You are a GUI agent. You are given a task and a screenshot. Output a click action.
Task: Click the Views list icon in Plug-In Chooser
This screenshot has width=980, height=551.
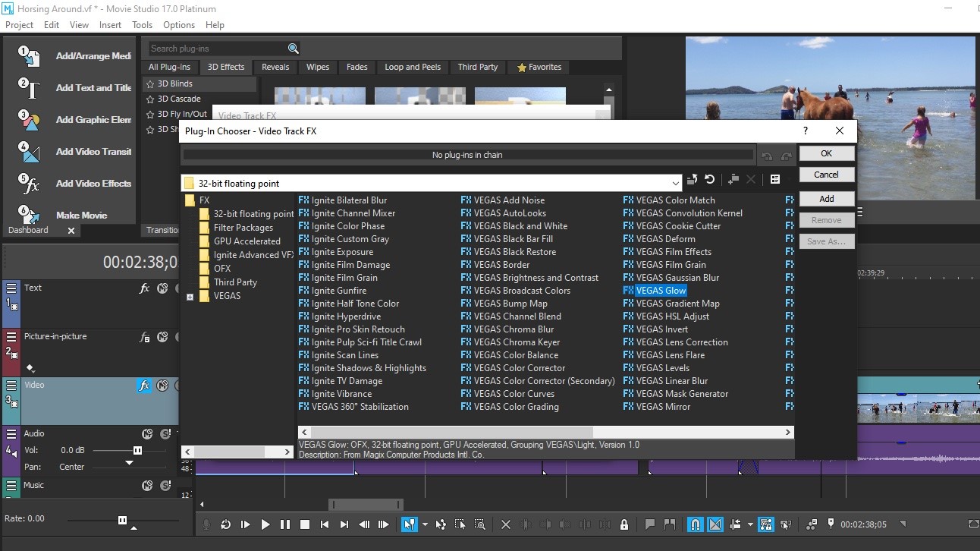(x=775, y=180)
